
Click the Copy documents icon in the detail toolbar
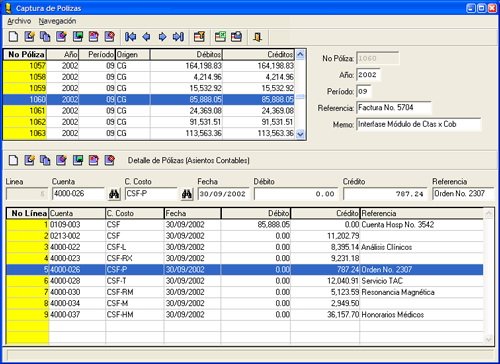45,160
